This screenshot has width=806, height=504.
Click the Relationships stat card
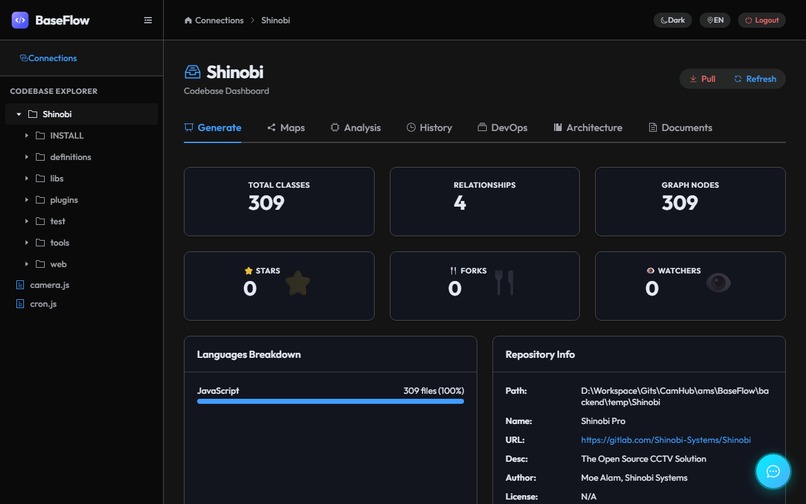[x=485, y=202]
